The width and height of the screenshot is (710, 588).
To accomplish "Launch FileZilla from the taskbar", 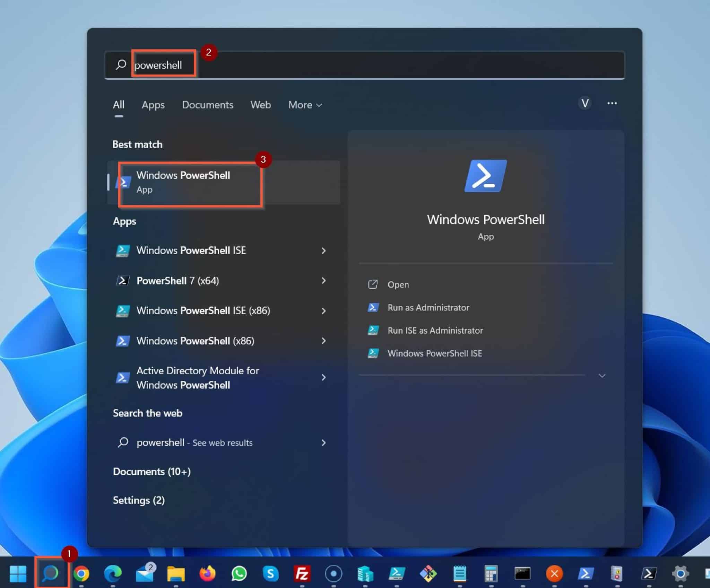I will click(x=302, y=574).
